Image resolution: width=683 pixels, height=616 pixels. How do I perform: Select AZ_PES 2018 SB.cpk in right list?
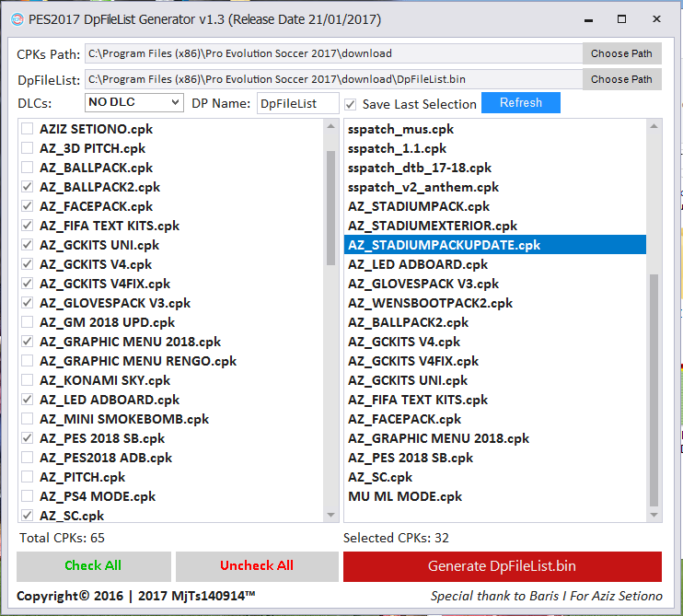pyautogui.click(x=495, y=458)
